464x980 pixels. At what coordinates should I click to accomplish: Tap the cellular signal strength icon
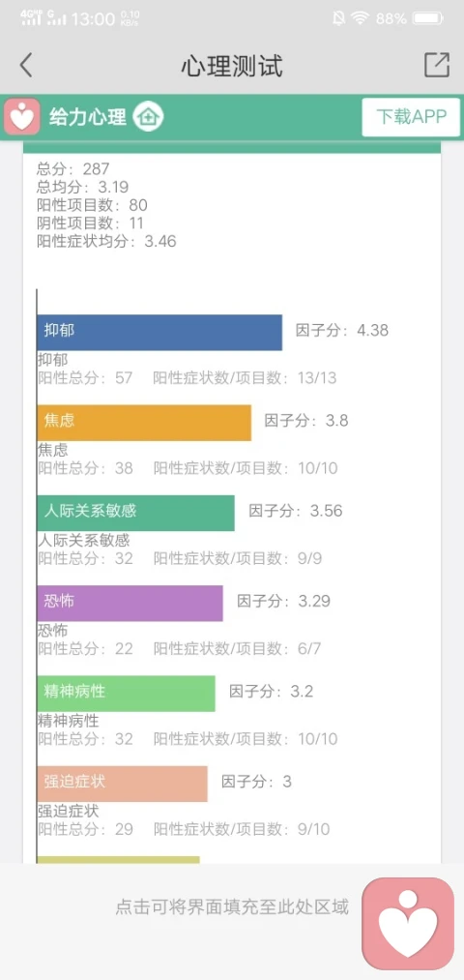tap(43, 16)
